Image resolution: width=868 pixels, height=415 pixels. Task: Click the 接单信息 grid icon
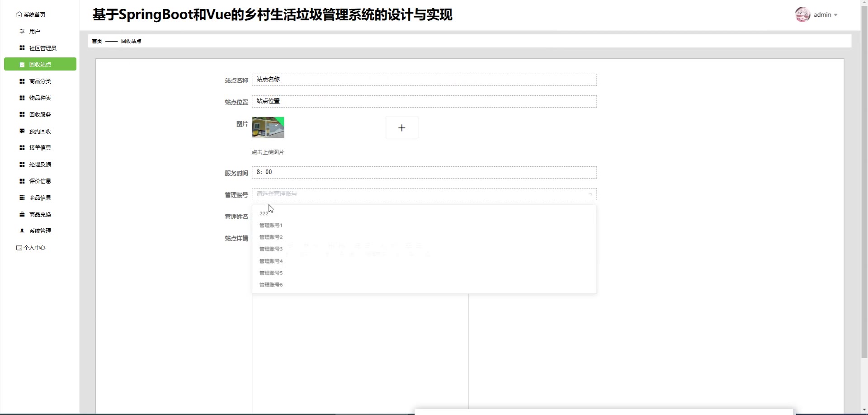[x=22, y=148]
